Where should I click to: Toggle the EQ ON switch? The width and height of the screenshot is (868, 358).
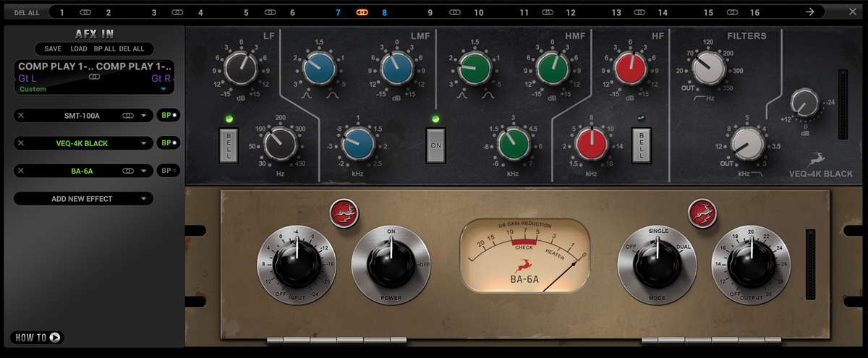(x=435, y=145)
